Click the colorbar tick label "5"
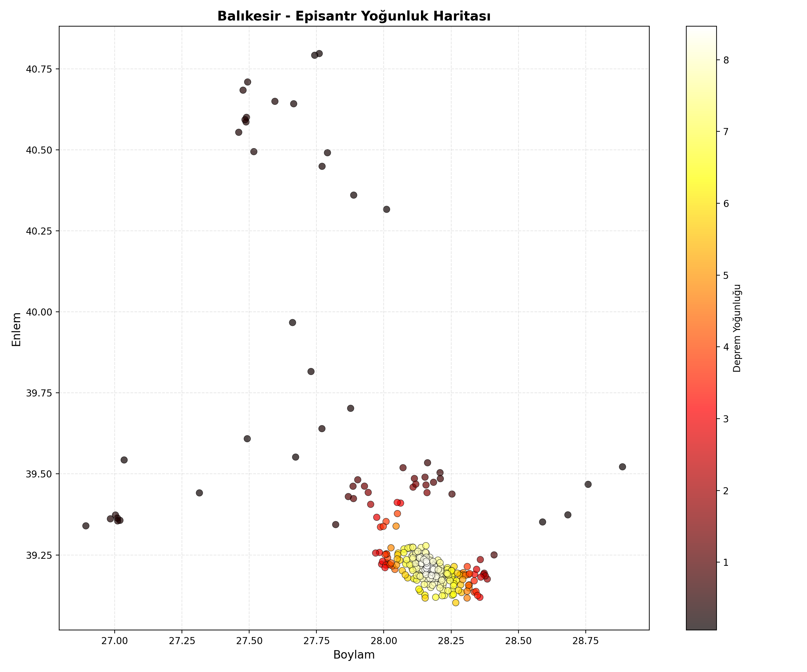The image size is (807, 672). point(726,276)
